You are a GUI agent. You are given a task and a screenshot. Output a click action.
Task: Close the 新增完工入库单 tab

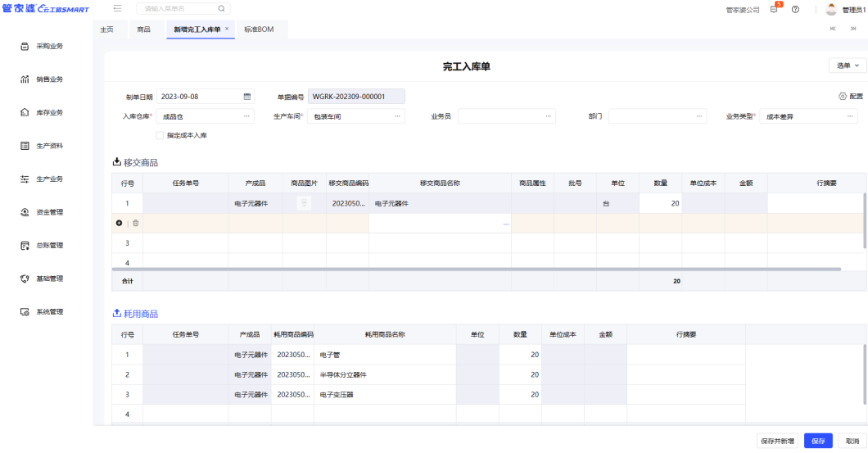pos(227,29)
